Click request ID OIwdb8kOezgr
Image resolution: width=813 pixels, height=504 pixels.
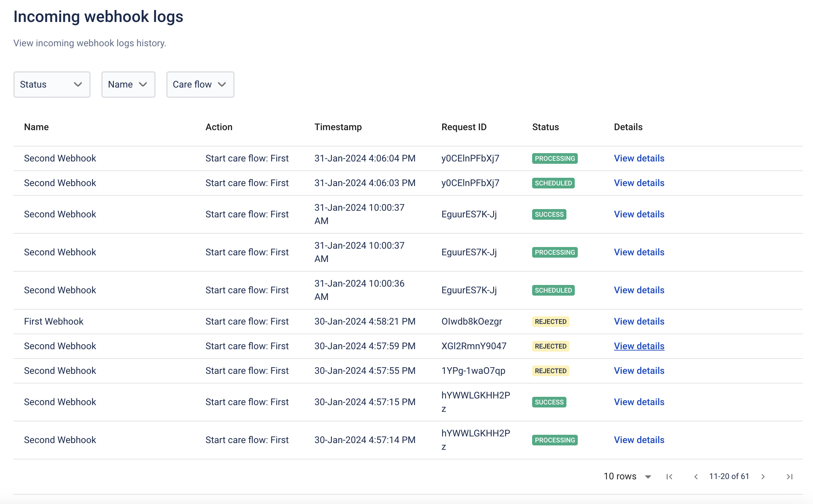[471, 322]
